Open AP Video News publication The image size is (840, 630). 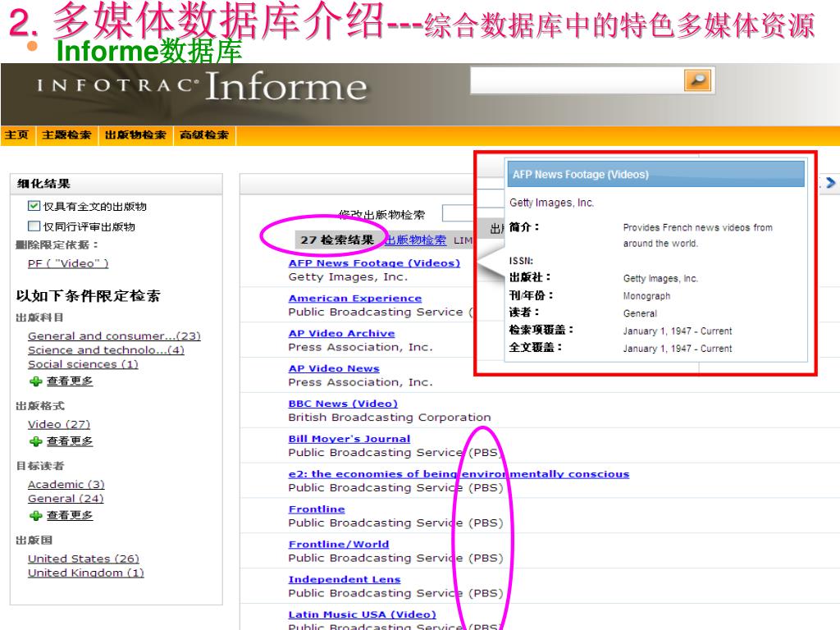[x=334, y=368]
